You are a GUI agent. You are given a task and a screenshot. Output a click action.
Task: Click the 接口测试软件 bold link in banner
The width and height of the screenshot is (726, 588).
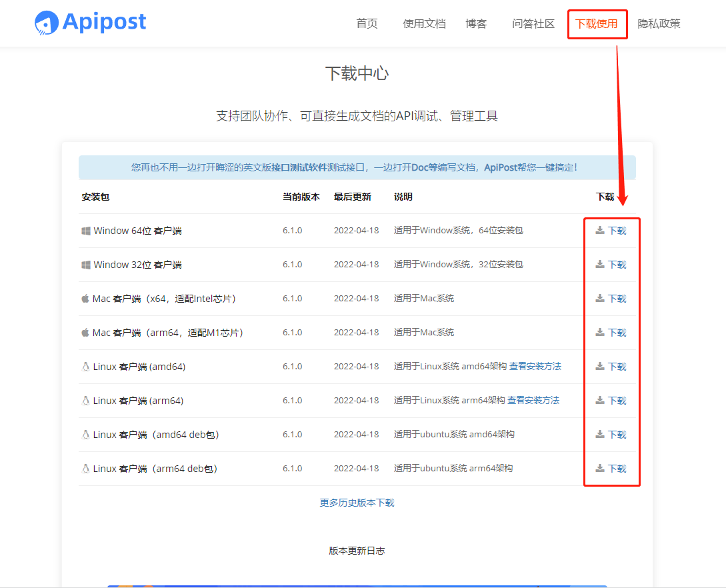click(x=299, y=167)
